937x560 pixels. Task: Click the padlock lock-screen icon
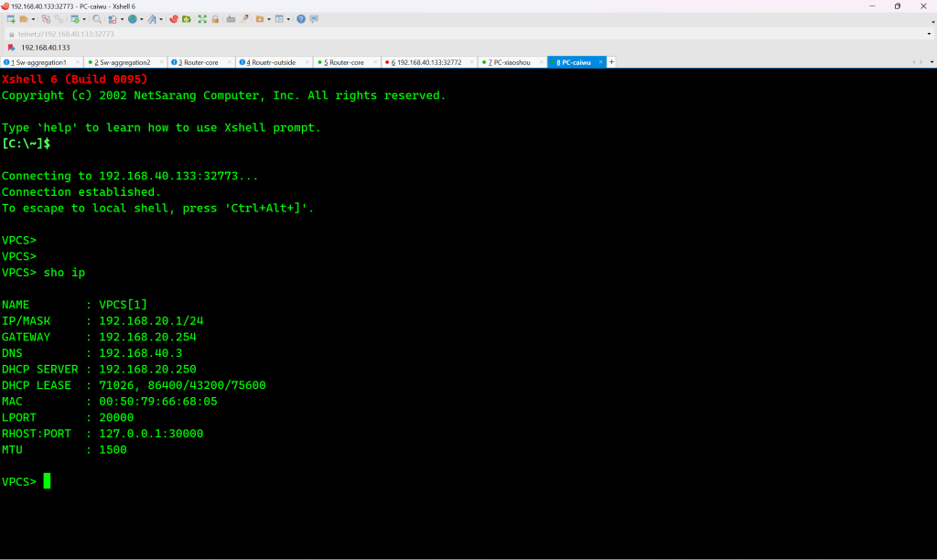click(215, 19)
